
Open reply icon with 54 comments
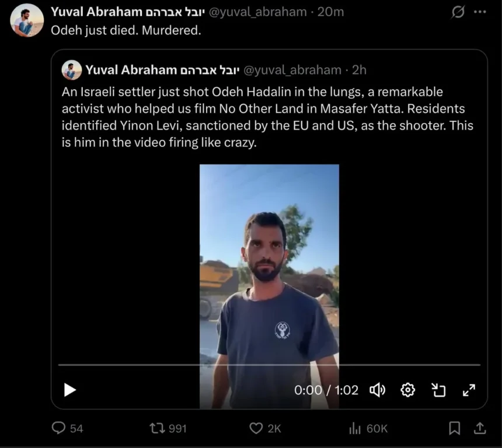59,428
